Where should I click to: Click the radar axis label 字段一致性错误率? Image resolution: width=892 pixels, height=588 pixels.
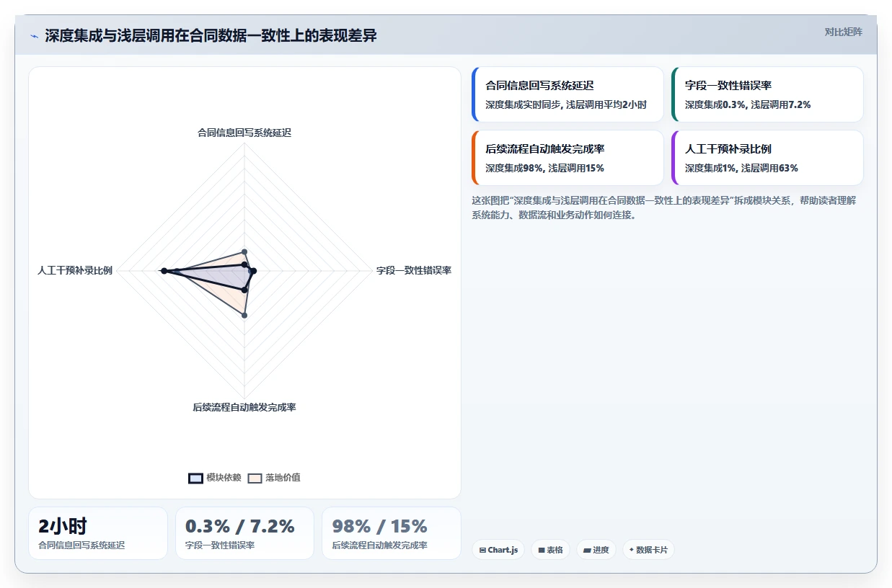(414, 270)
